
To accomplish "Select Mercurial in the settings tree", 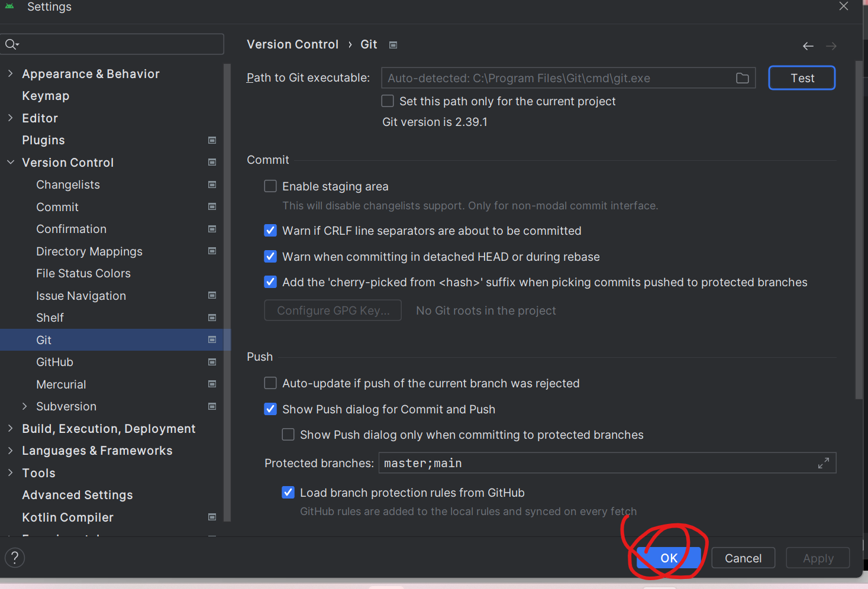I will pos(61,384).
